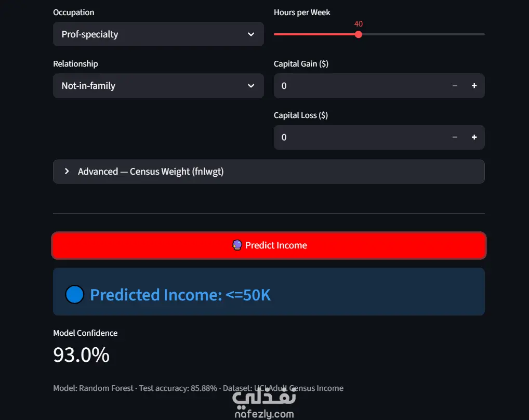Click the Predicted Income result banner
The width and height of the screenshot is (529, 420).
click(269, 292)
